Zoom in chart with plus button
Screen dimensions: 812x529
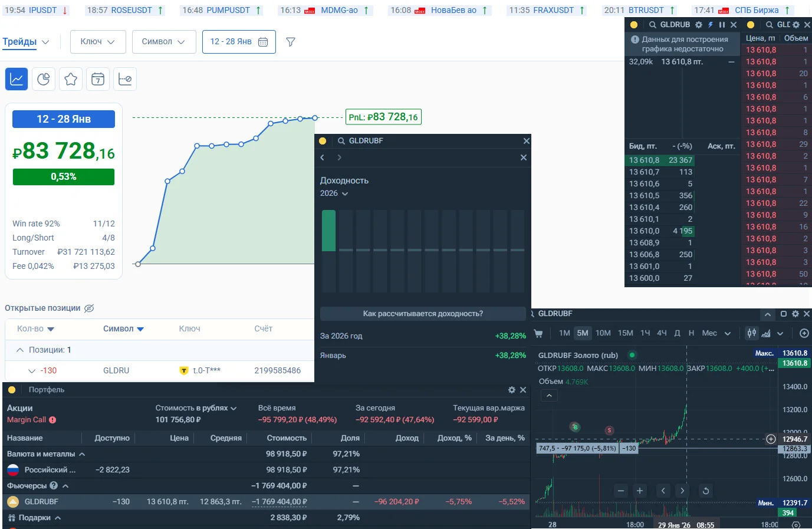click(x=640, y=491)
